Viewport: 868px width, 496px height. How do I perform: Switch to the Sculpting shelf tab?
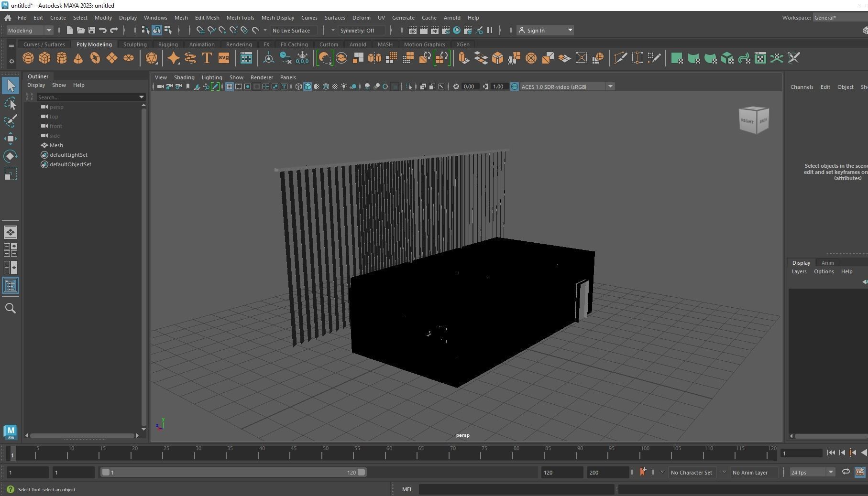pos(135,44)
